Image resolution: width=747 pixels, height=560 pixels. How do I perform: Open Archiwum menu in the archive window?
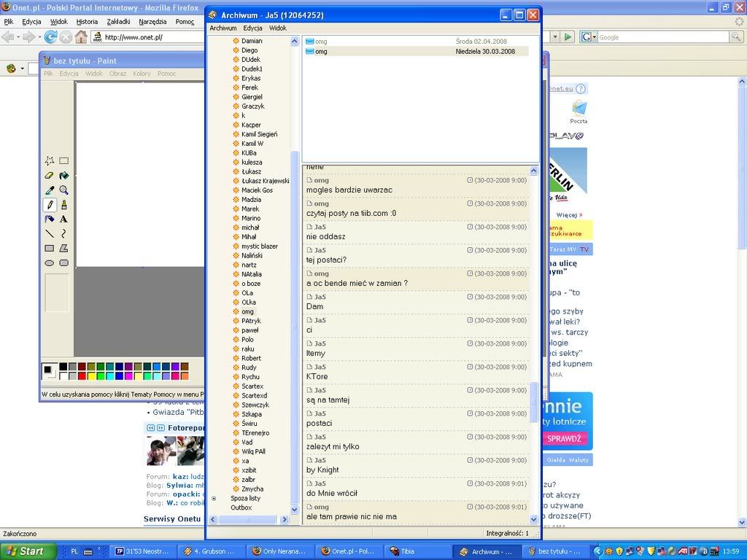(223, 28)
